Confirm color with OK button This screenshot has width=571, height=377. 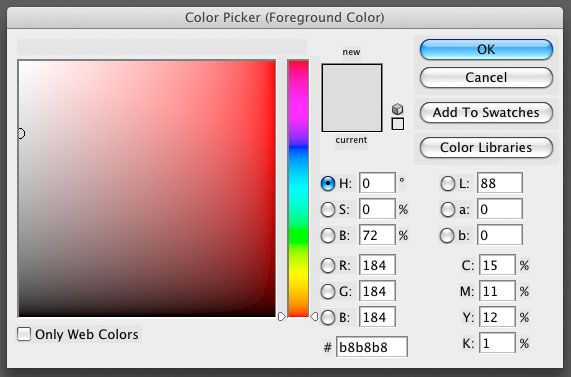pyautogui.click(x=486, y=50)
